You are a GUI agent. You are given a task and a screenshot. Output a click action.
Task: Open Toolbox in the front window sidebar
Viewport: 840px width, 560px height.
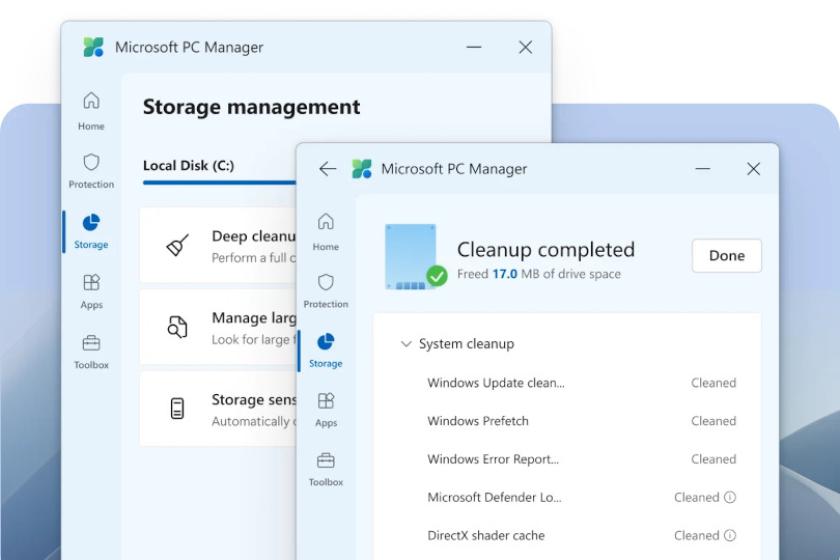click(326, 469)
